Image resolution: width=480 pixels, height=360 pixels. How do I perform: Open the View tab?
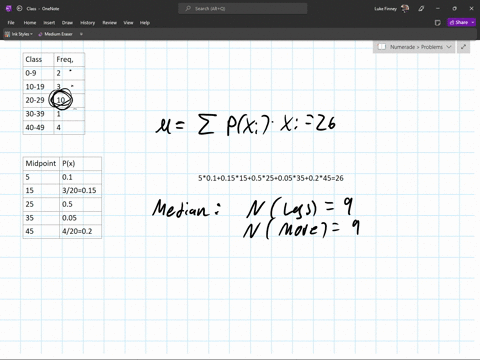128,23
